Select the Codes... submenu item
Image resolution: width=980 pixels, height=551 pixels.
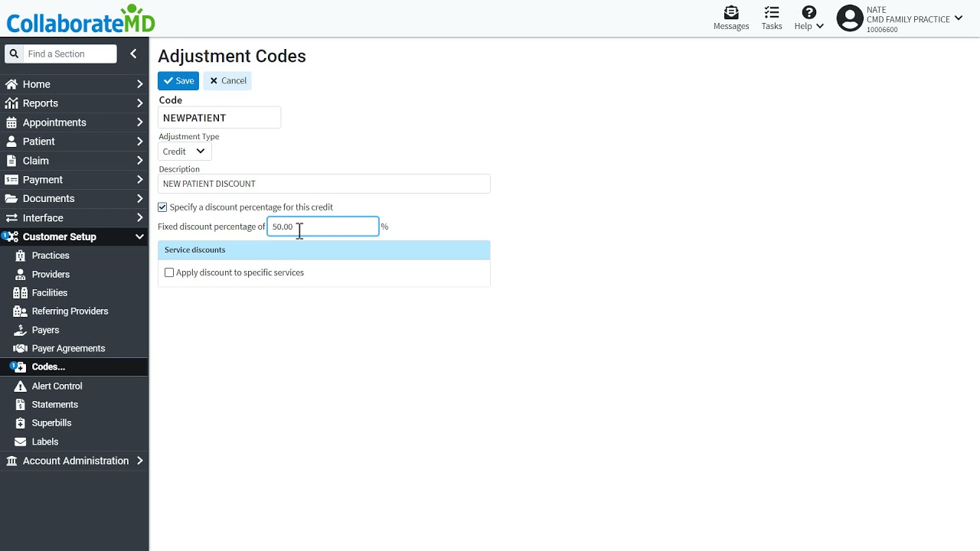pos(74,367)
